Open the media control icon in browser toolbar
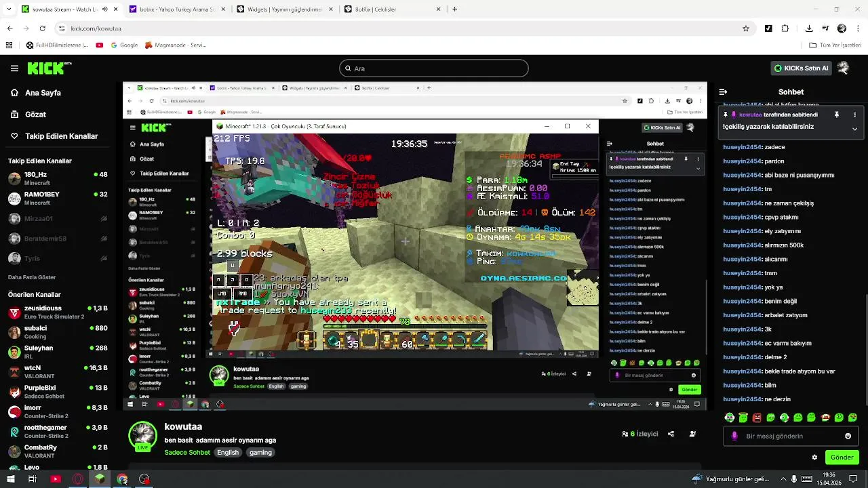Screen dimensions: 868x488 825,28
